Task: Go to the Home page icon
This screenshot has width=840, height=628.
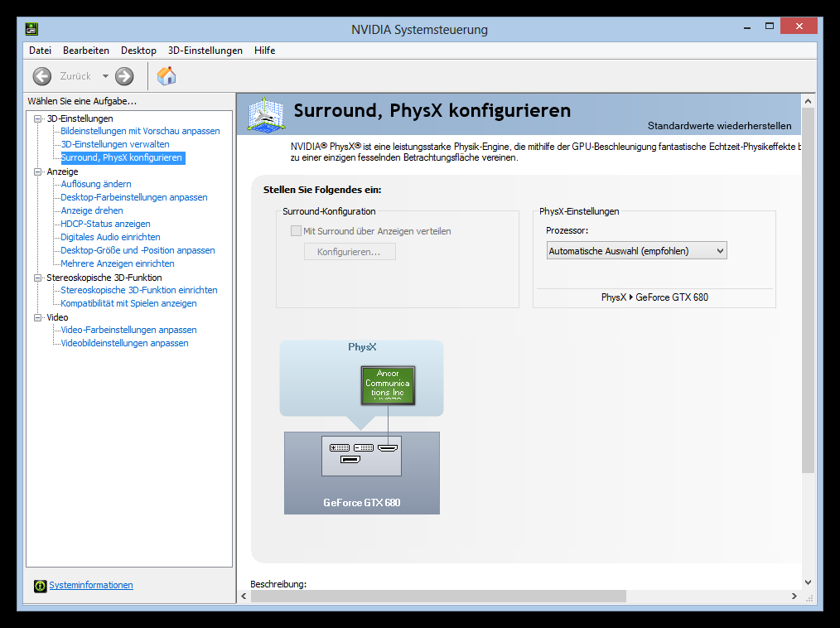Action: tap(166, 76)
